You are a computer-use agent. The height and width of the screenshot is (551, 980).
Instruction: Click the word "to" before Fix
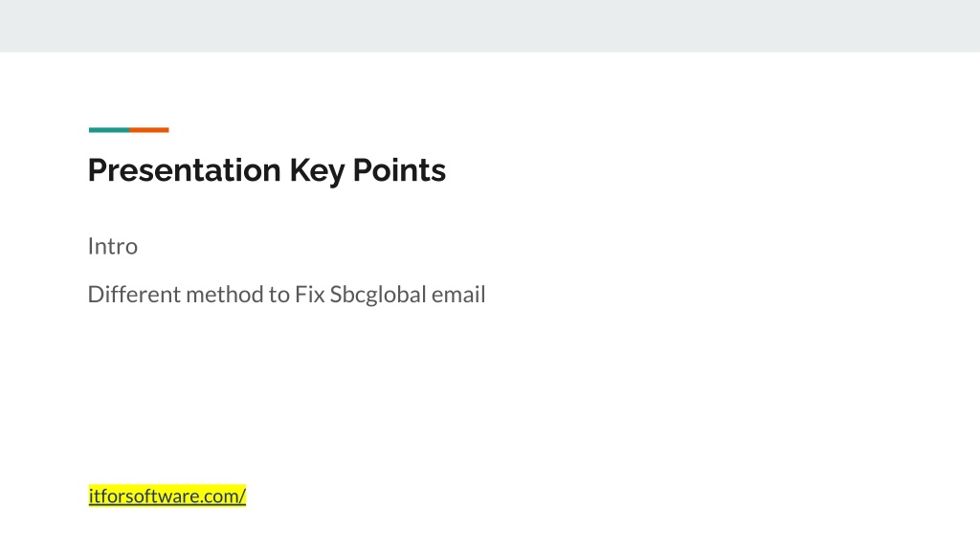[x=278, y=295]
